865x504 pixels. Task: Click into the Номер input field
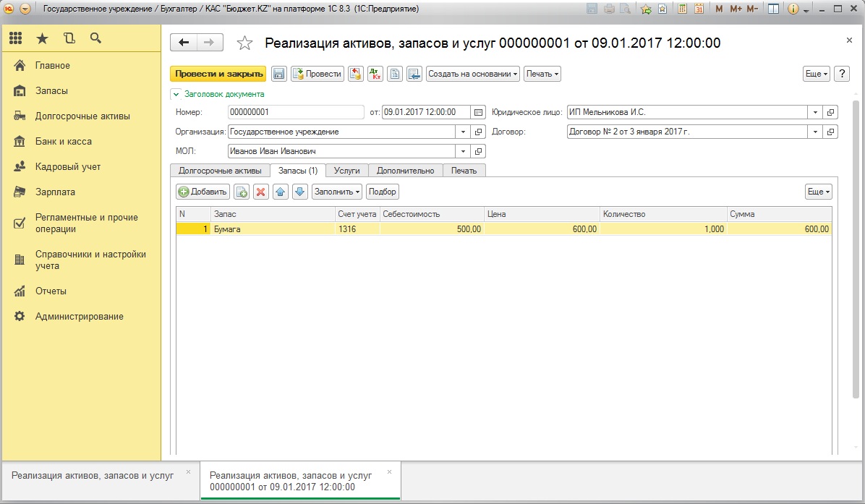click(x=296, y=113)
